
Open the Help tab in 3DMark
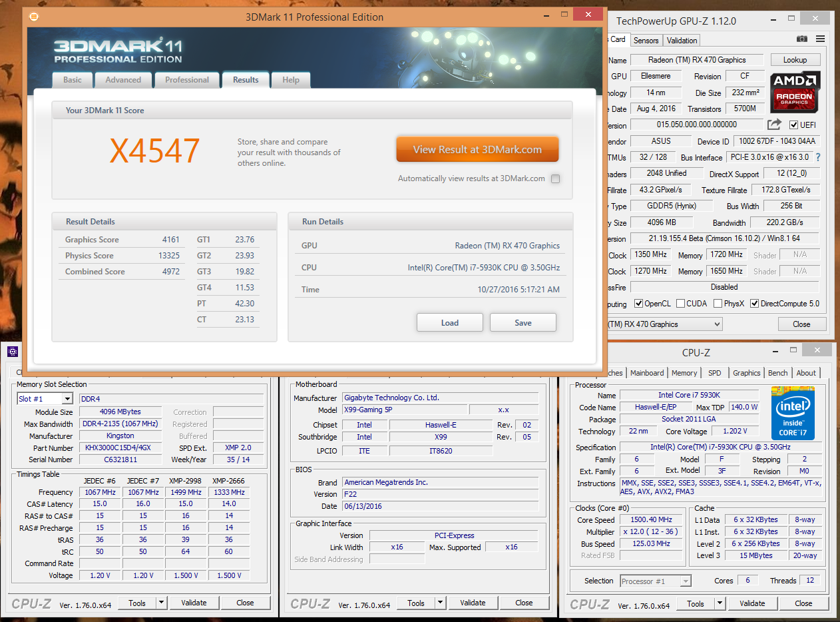pos(291,80)
